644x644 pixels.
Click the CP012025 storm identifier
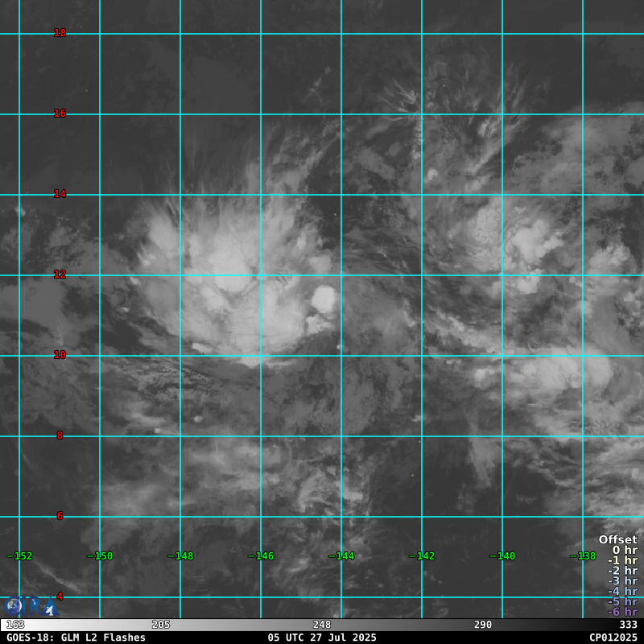coord(613,638)
